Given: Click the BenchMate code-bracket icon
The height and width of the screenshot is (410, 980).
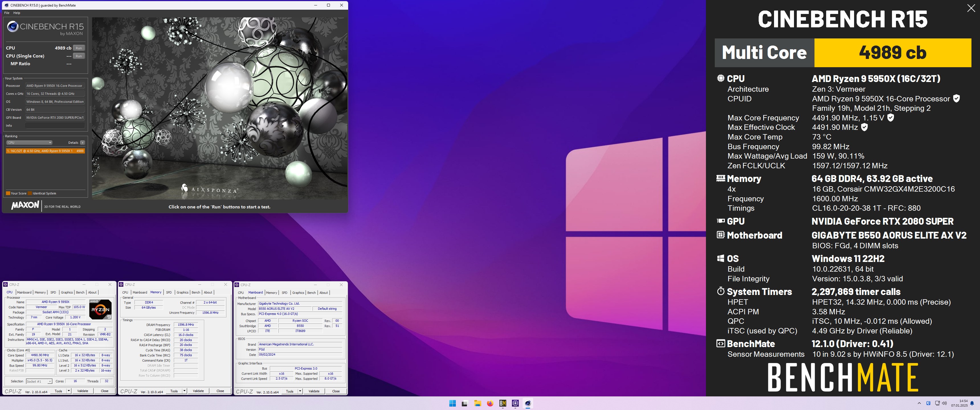Looking at the screenshot, I should (x=720, y=343).
